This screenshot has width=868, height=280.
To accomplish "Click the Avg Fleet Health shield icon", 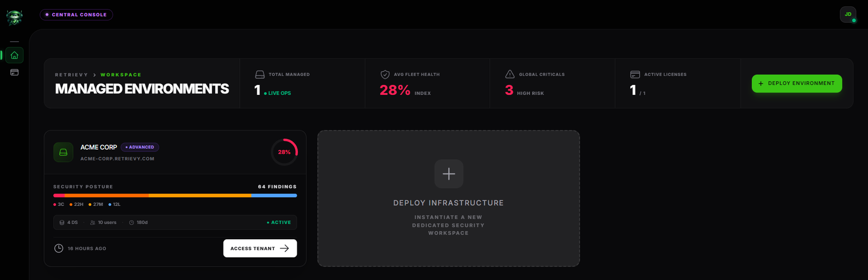I will (x=385, y=74).
